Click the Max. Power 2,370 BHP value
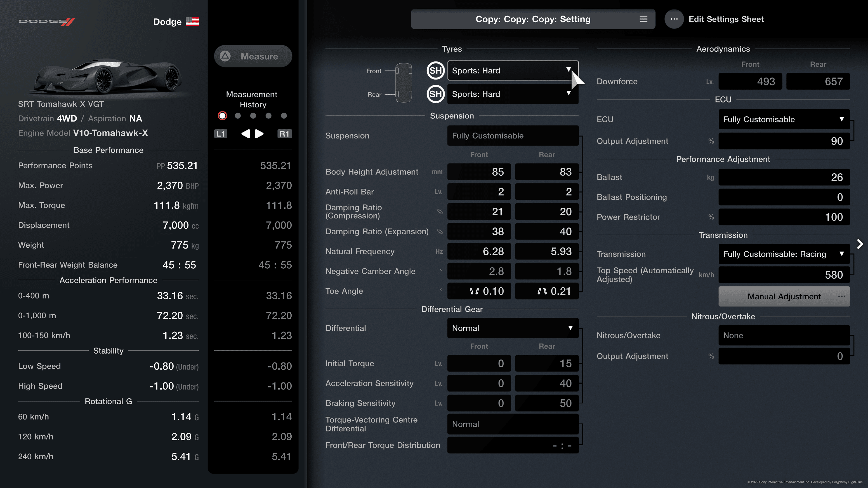This screenshot has width=868, height=488. pos(178,185)
